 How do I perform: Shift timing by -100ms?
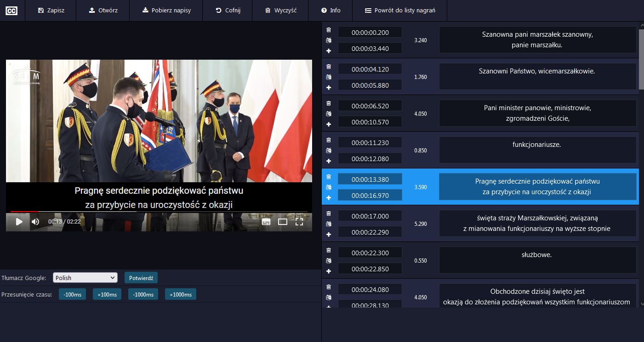[73, 294]
